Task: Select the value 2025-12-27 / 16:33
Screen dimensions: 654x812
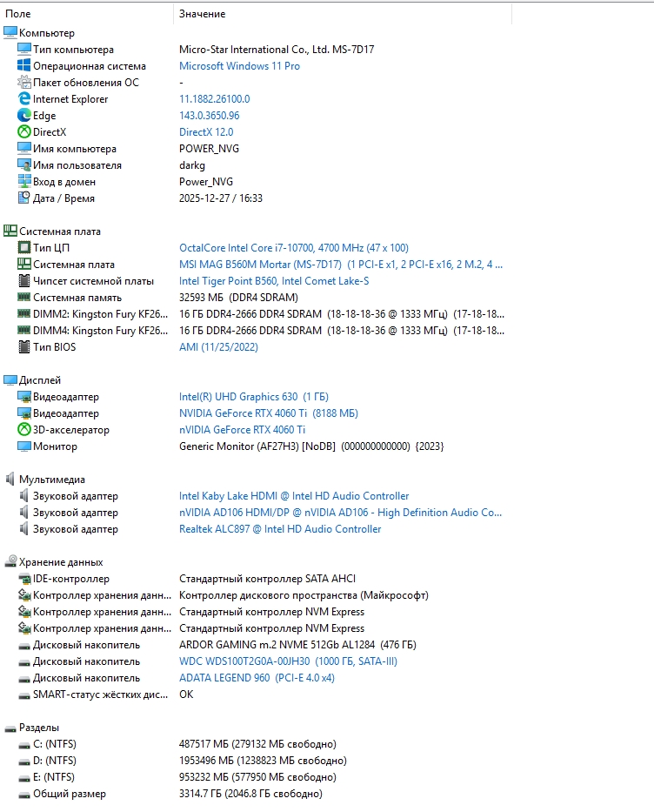Action: point(221,198)
